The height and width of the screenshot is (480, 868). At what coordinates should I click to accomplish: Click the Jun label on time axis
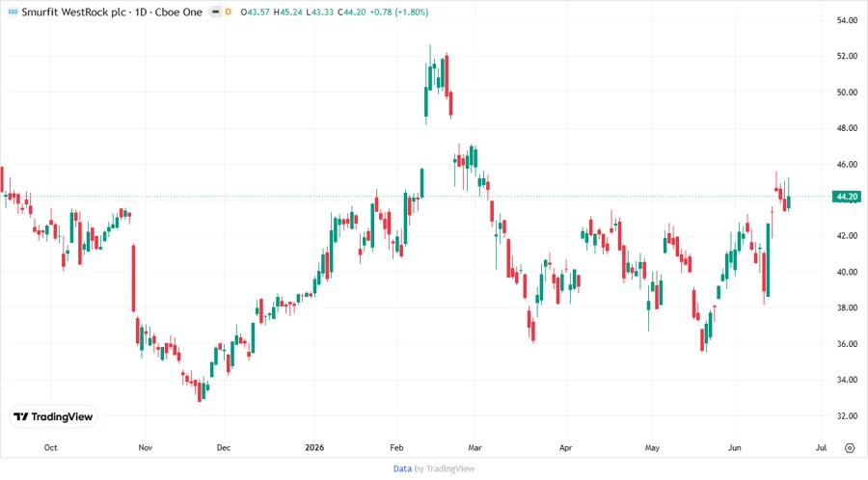pos(735,447)
